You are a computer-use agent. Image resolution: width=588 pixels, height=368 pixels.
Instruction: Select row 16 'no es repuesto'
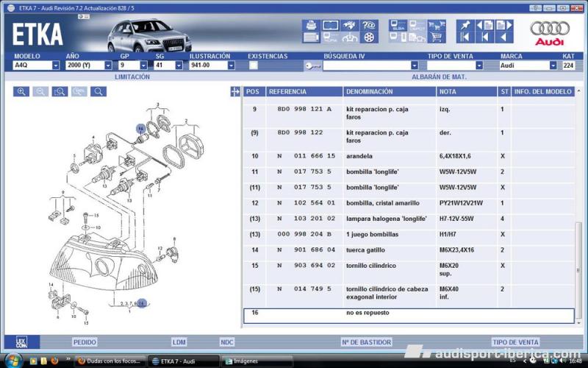[409, 316]
